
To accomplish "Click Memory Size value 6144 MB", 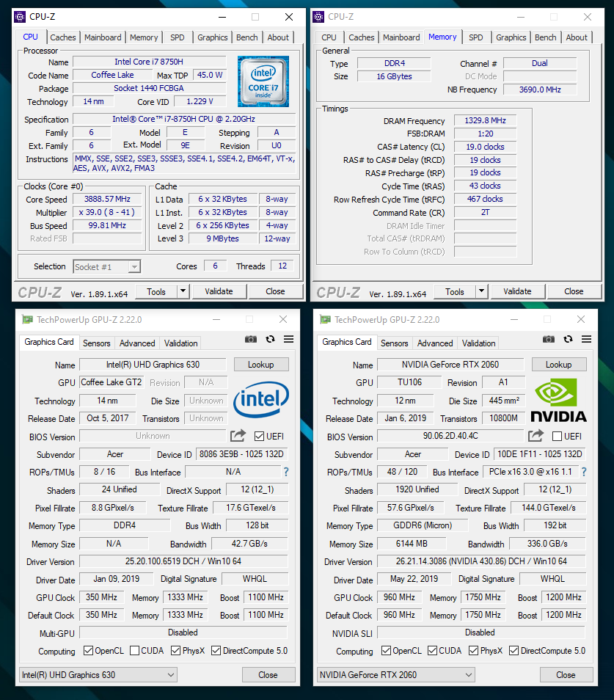I will tap(412, 543).
